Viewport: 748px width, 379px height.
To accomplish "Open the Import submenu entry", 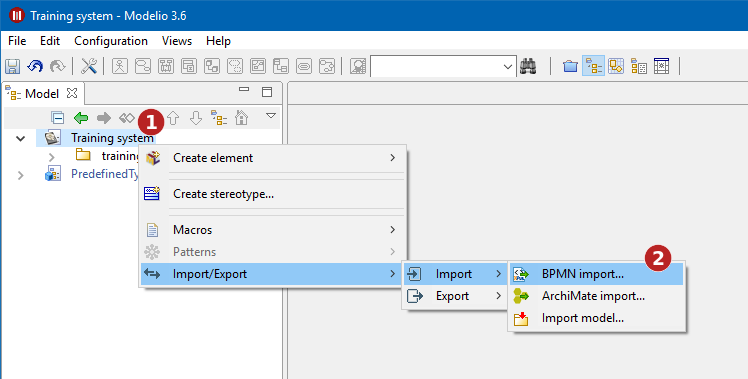I will tap(455, 274).
